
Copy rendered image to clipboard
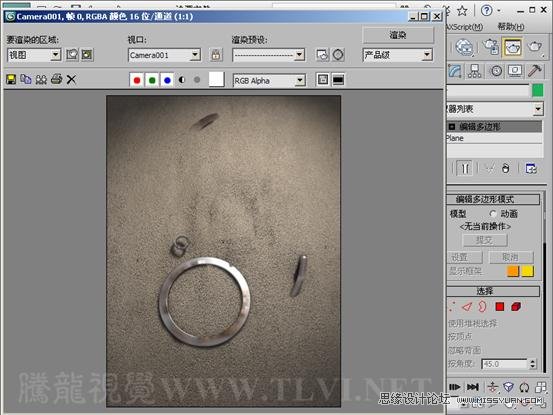pyautogui.click(x=26, y=79)
